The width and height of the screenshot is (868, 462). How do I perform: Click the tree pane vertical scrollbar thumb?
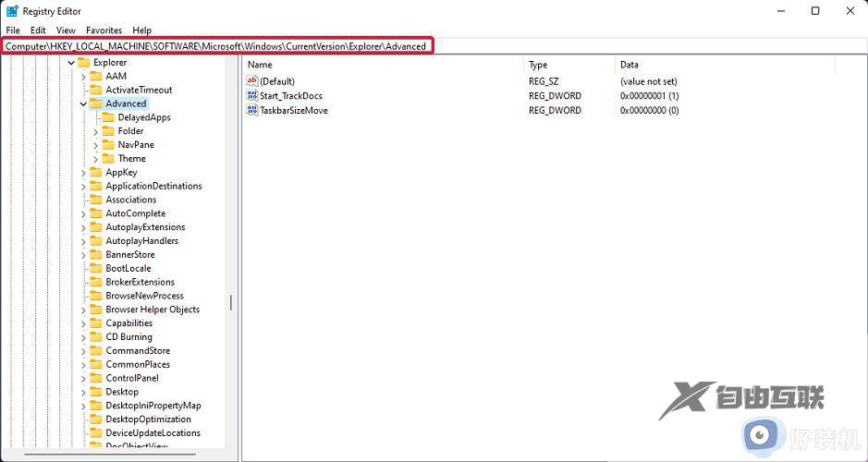point(231,302)
